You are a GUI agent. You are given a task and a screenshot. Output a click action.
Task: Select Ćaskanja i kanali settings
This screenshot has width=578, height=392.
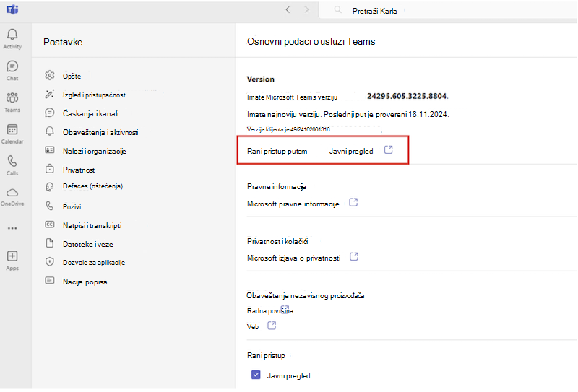coord(91,113)
